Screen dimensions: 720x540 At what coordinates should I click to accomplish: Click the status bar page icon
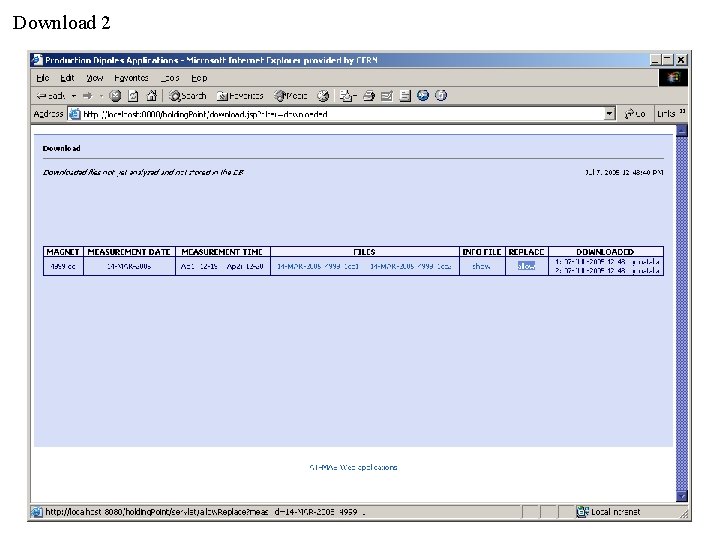click(x=36, y=512)
